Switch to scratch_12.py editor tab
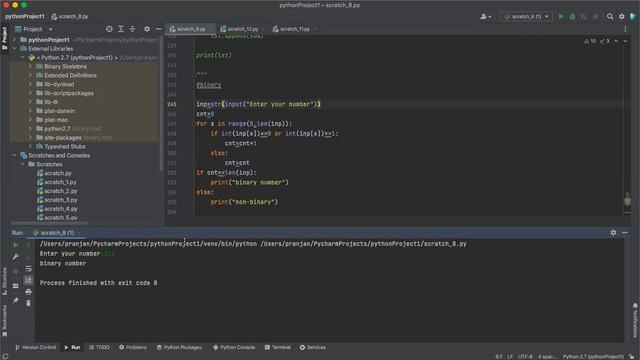Screen dimensions: 640x360 (x=242, y=29)
